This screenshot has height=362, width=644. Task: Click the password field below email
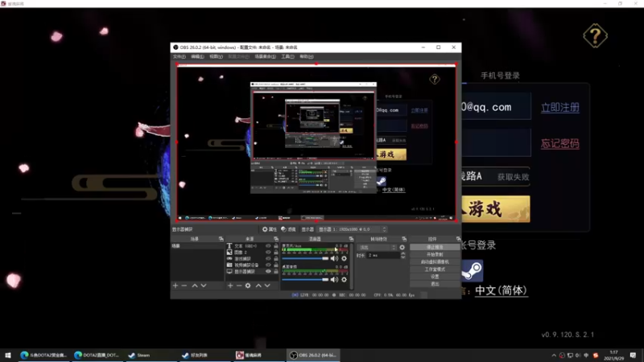496,143
